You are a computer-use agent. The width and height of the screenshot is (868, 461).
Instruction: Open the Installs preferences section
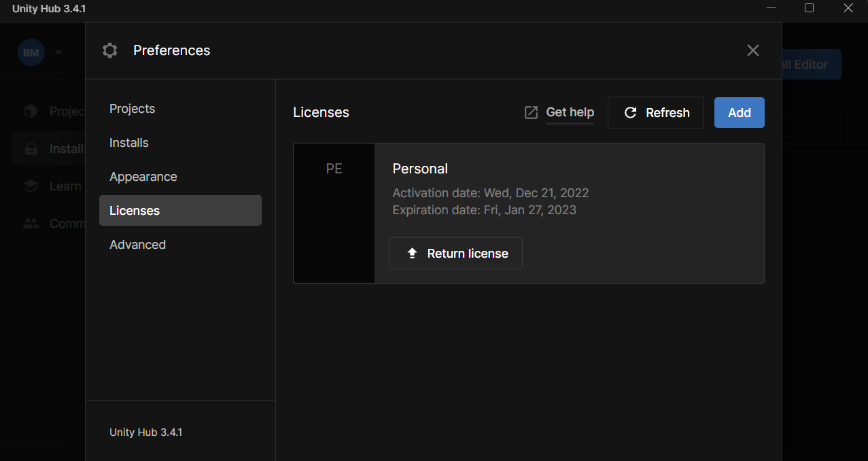[180, 143]
